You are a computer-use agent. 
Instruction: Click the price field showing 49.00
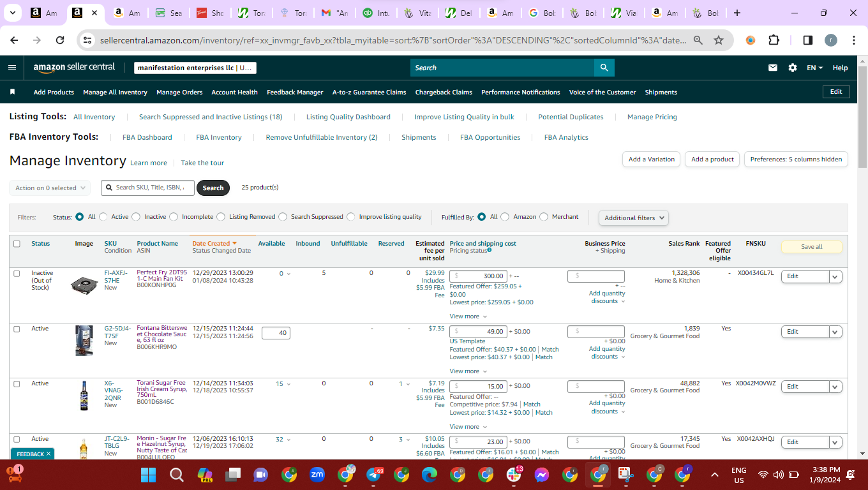478,332
